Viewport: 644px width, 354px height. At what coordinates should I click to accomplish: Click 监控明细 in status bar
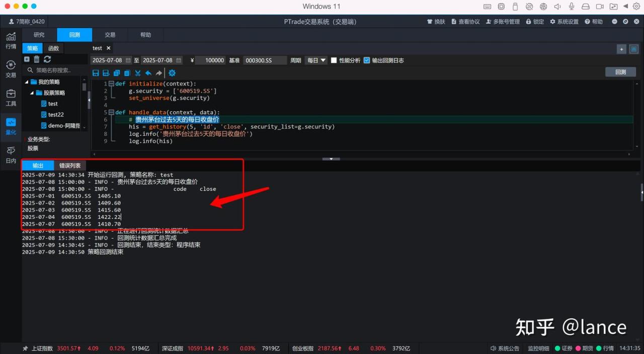click(x=538, y=348)
